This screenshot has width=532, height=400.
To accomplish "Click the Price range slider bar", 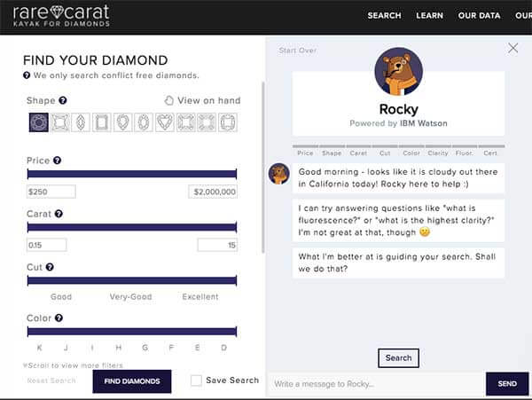I will pyautogui.click(x=132, y=174).
